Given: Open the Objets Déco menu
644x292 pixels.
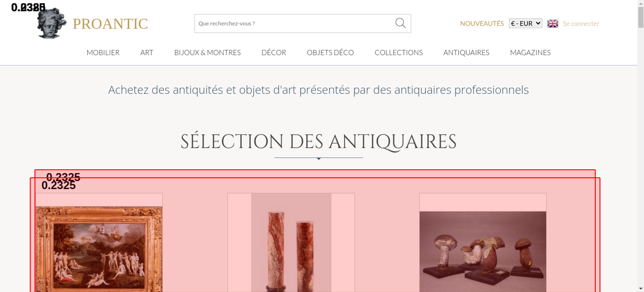Looking at the screenshot, I should [x=330, y=53].
